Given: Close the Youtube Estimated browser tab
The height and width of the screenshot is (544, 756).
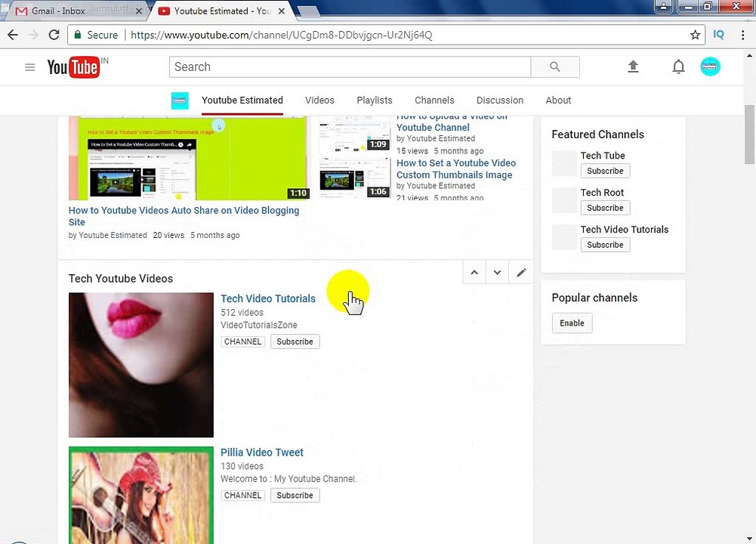Looking at the screenshot, I should [x=282, y=11].
